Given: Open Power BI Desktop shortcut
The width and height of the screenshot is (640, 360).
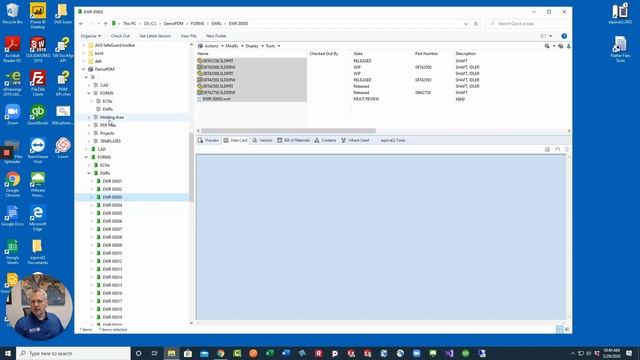Looking at the screenshot, I should [38, 16].
